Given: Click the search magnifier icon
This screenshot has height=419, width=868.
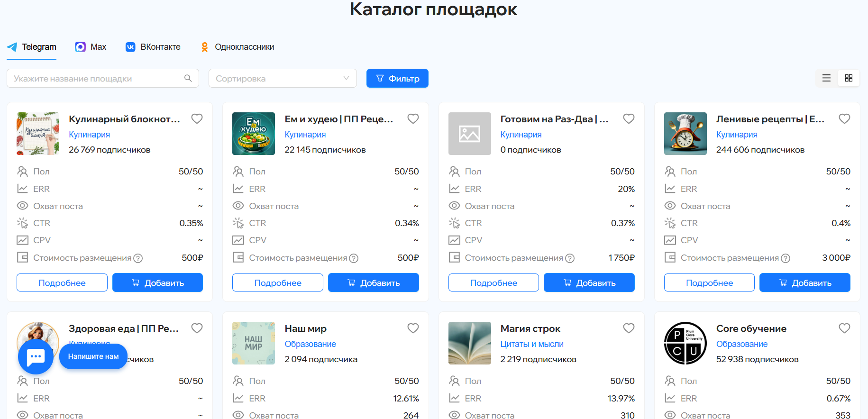Looking at the screenshot, I should tap(188, 78).
